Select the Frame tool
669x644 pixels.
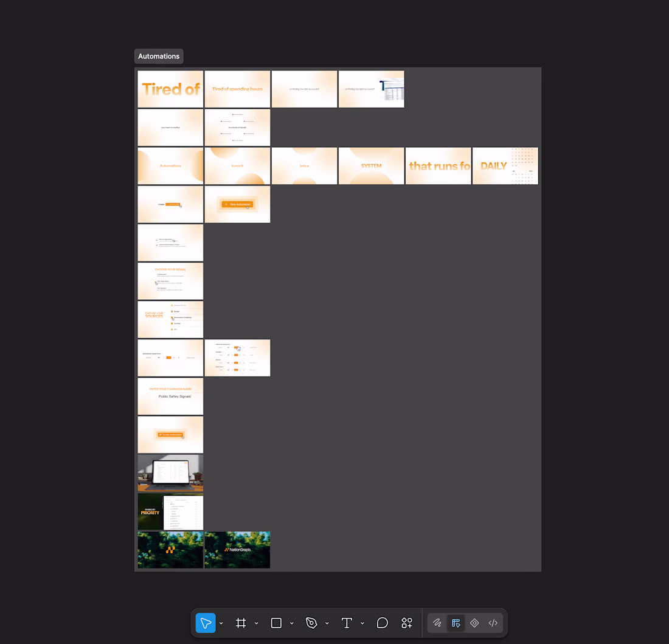(x=241, y=623)
